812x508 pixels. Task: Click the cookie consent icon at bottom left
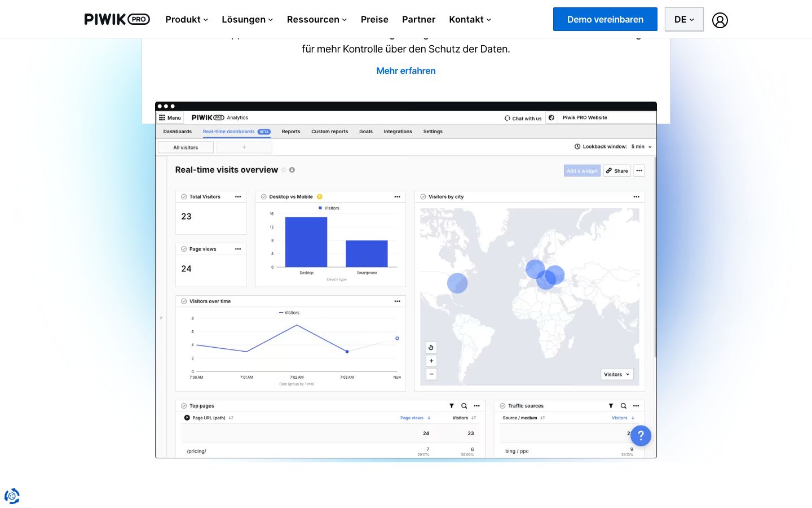12,496
